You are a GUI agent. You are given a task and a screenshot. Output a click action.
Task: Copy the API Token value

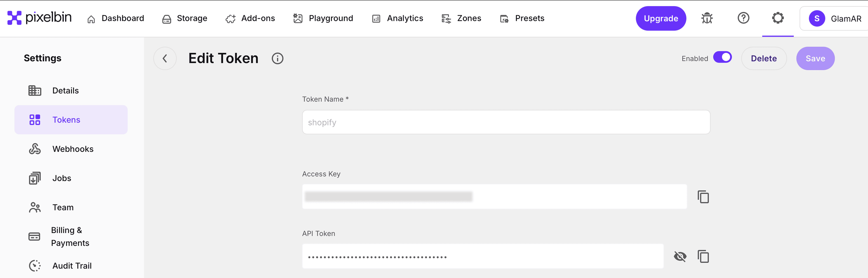point(703,256)
